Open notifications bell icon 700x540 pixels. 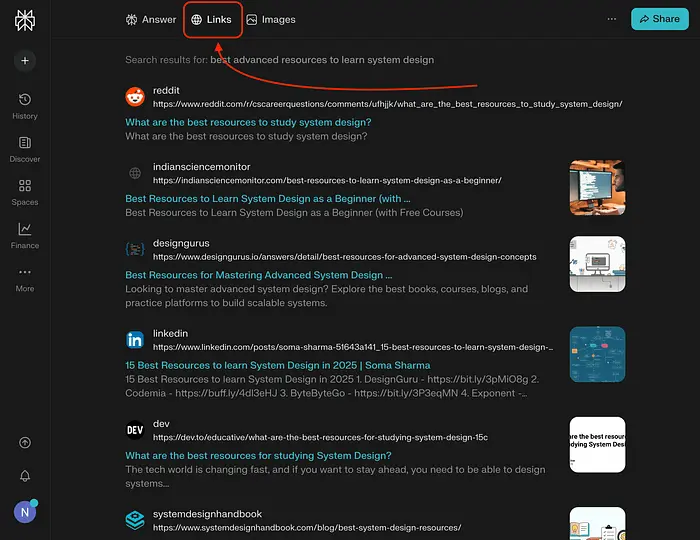coord(25,477)
